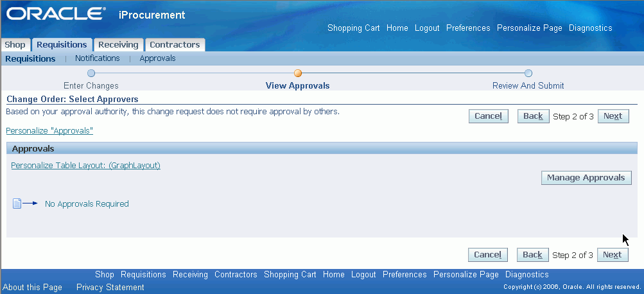
Task: Click the Change Order: Select Approvers heading
Action: pos(73,99)
